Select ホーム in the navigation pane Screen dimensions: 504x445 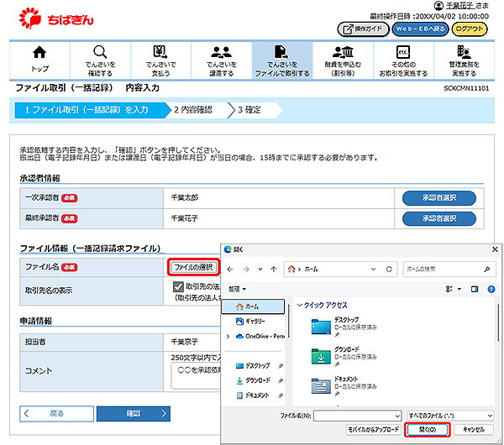253,306
